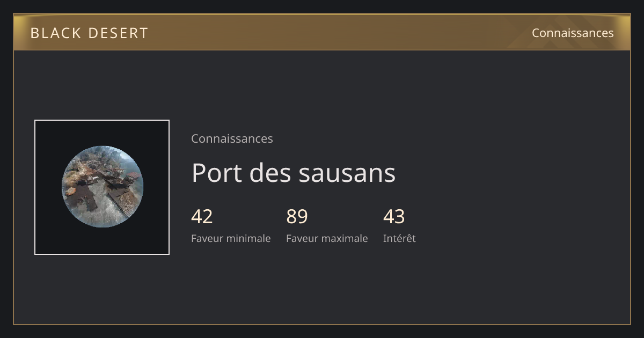Select the minimum favor value 42
This screenshot has height=338, width=644.
click(x=202, y=217)
